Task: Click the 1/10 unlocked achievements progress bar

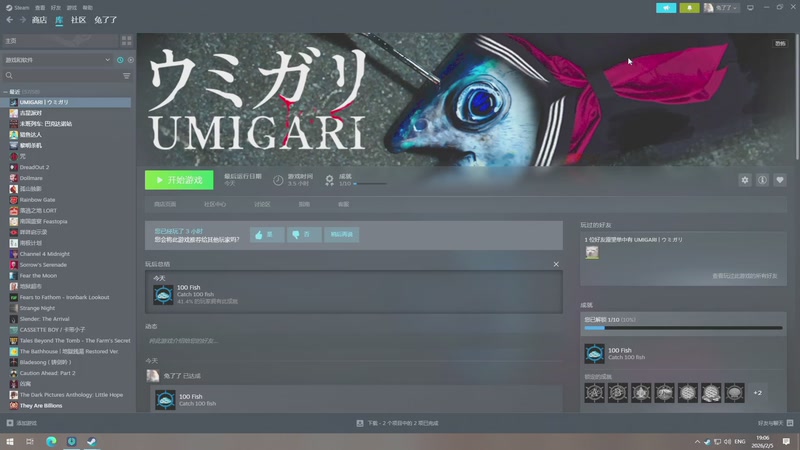Action: 683,328
